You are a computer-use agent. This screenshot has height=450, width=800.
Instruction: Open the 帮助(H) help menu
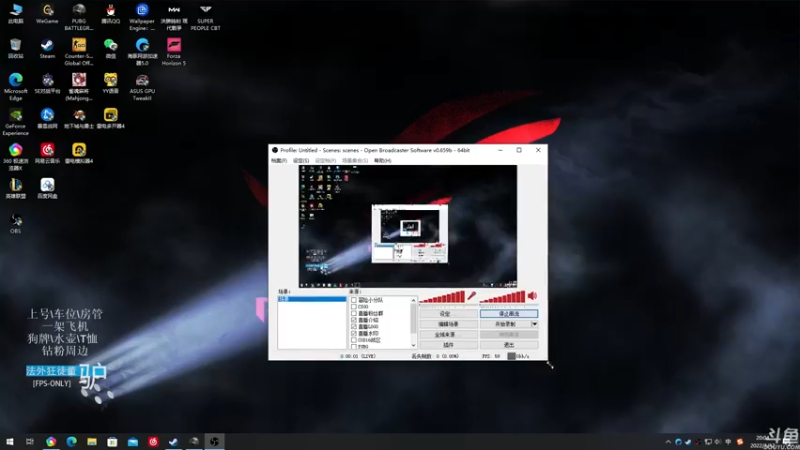tap(382, 161)
